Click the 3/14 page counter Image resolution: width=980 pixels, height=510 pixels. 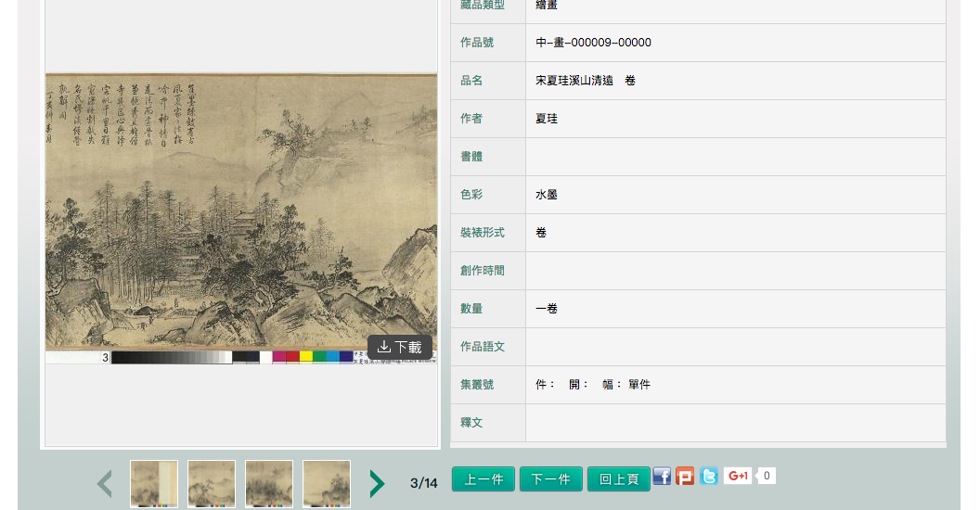coord(424,483)
